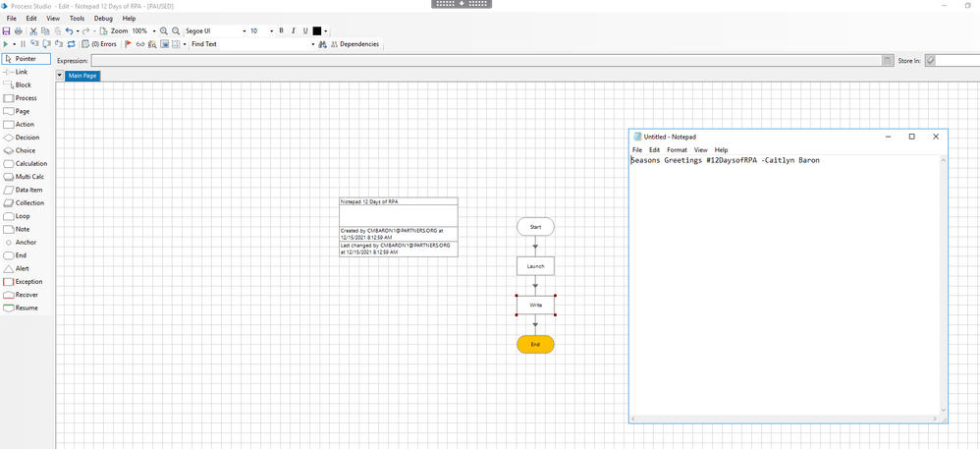
Task: Open Process Studio View menu
Action: (x=53, y=19)
